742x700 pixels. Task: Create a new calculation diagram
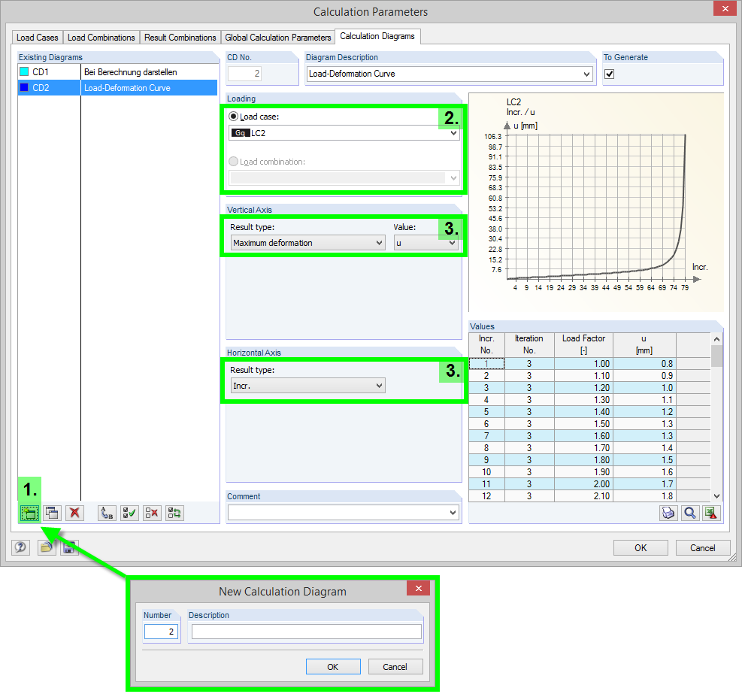pyautogui.click(x=30, y=513)
